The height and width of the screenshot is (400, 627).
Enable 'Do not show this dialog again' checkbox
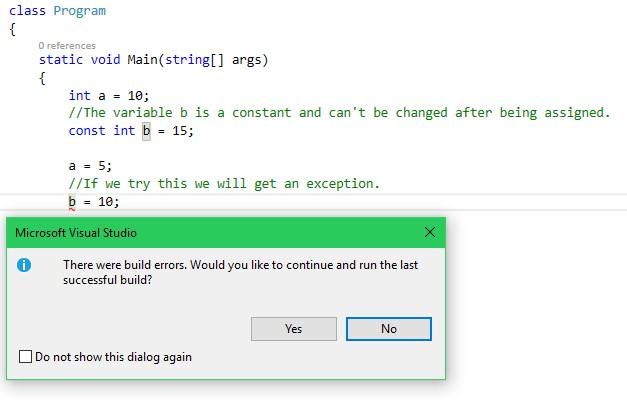tap(25, 356)
